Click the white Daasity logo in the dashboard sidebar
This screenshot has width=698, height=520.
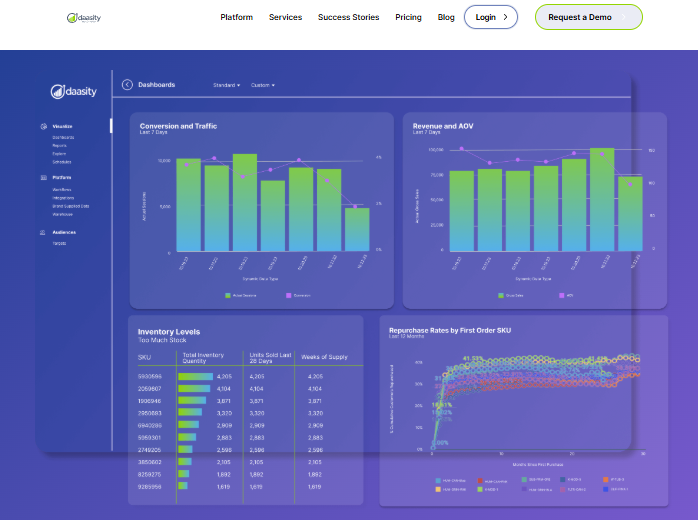(73, 91)
